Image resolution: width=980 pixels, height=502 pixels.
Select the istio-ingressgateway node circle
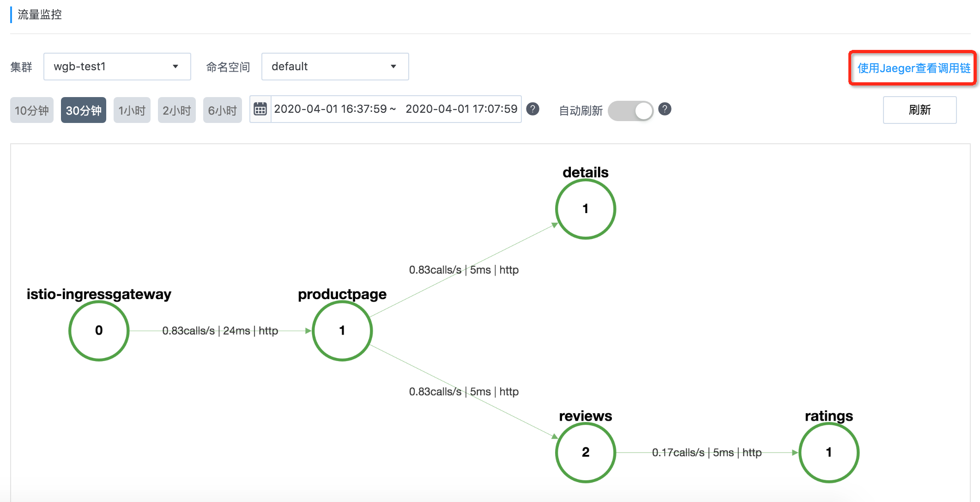(x=99, y=331)
